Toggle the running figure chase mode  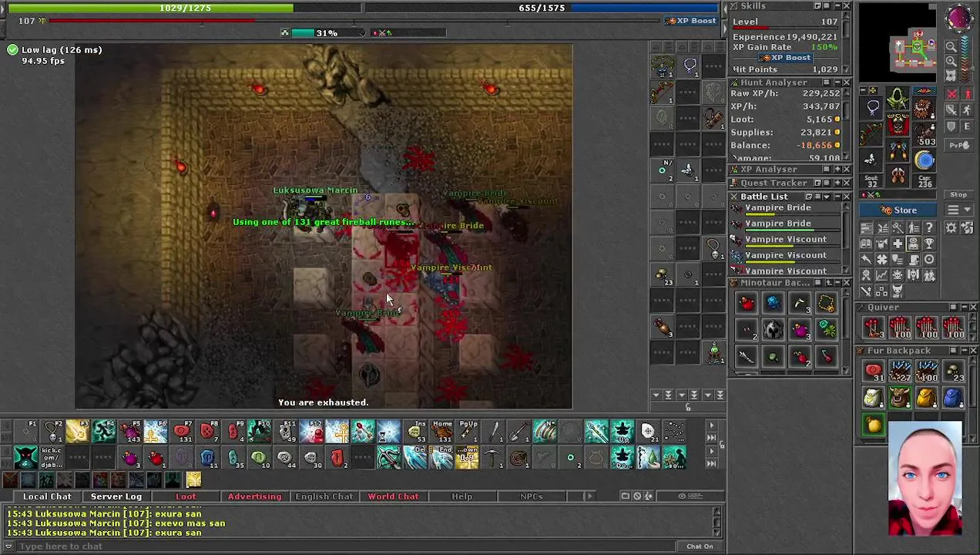[968, 109]
